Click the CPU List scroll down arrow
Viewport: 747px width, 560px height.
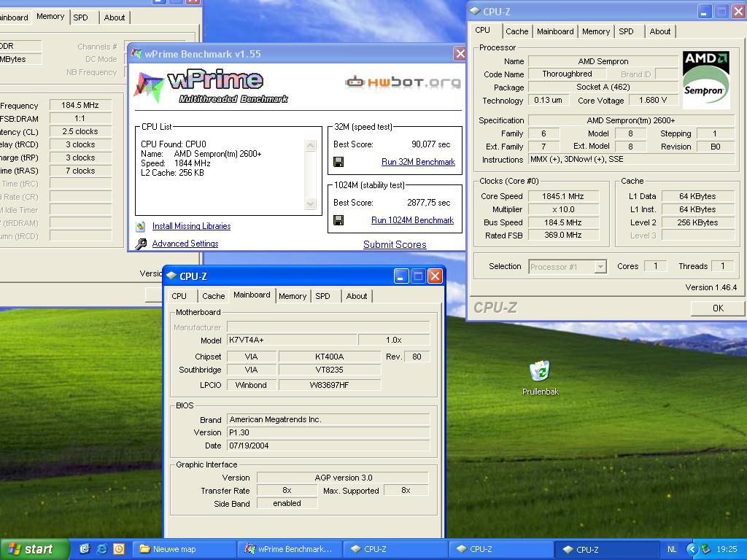[311, 204]
